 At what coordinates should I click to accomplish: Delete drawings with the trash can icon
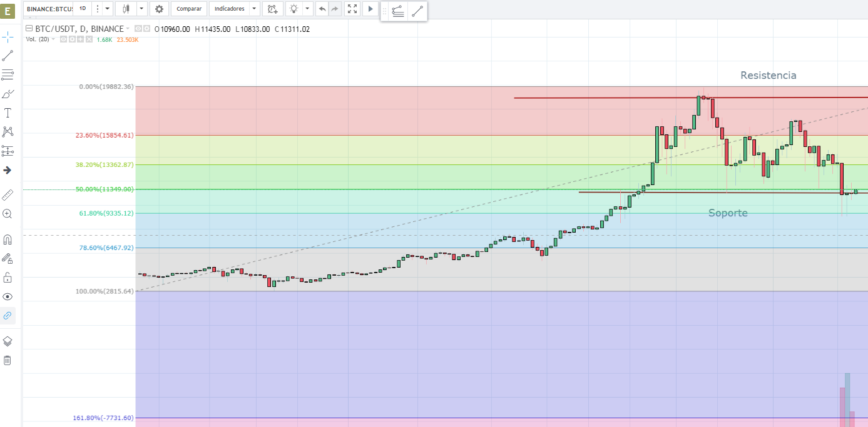8,360
